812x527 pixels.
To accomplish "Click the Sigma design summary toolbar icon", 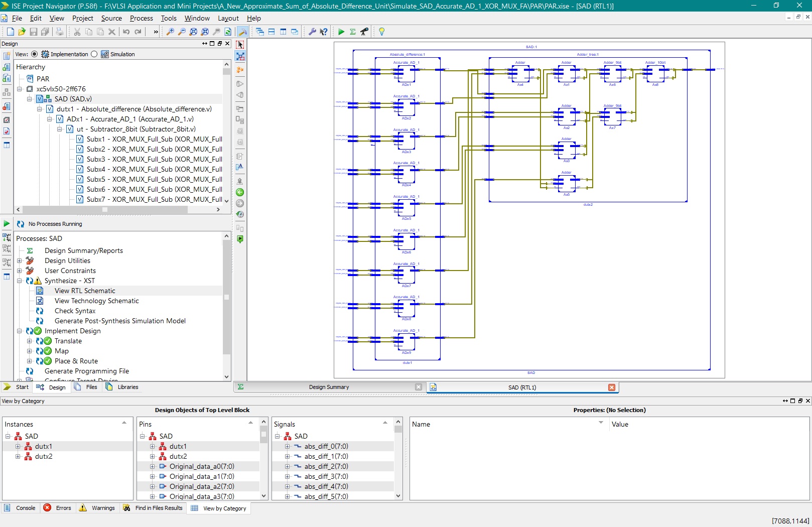I will [x=353, y=32].
